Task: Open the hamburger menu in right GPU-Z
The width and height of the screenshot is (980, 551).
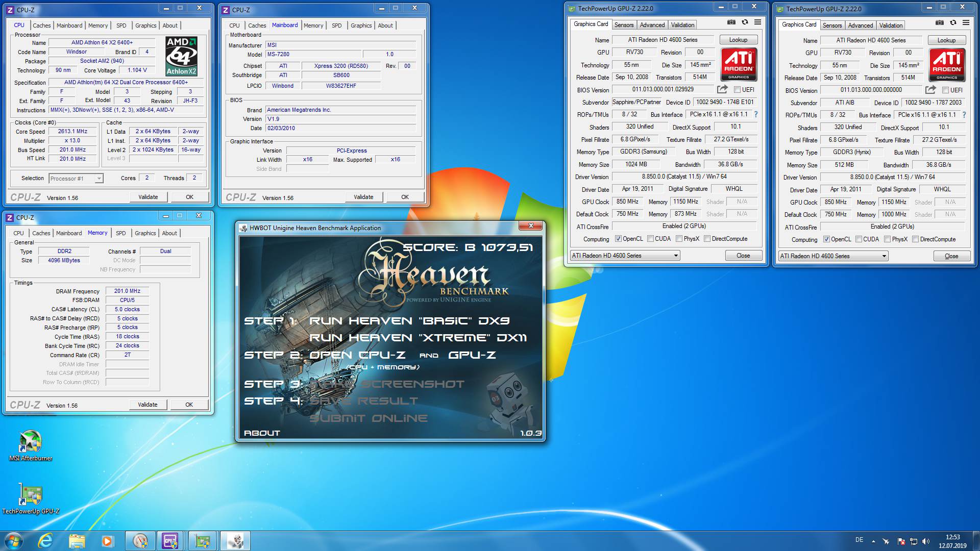Action: 966,23
